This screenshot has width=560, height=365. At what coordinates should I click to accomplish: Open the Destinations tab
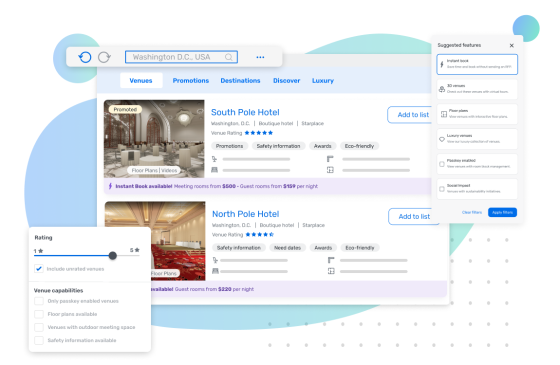(x=240, y=81)
